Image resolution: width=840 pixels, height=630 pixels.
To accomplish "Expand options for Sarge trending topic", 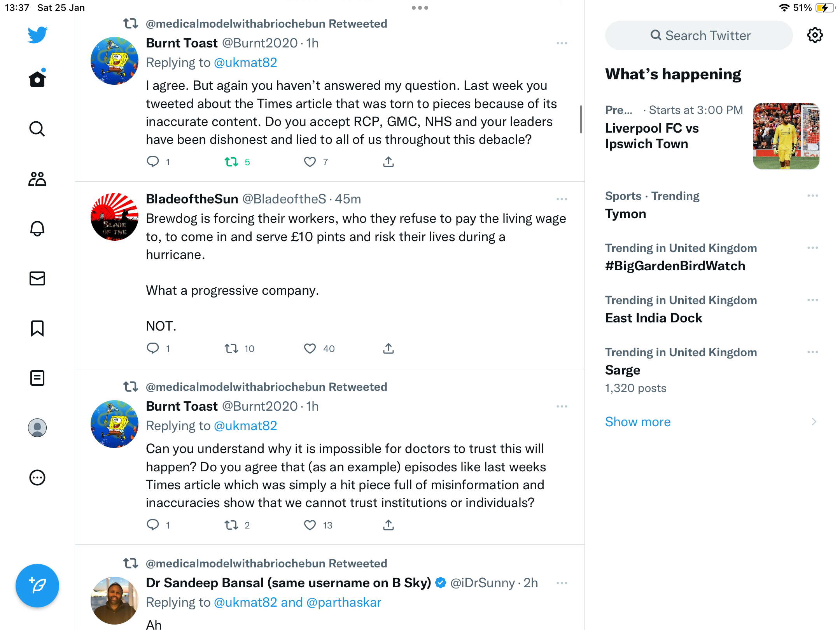I will (813, 352).
